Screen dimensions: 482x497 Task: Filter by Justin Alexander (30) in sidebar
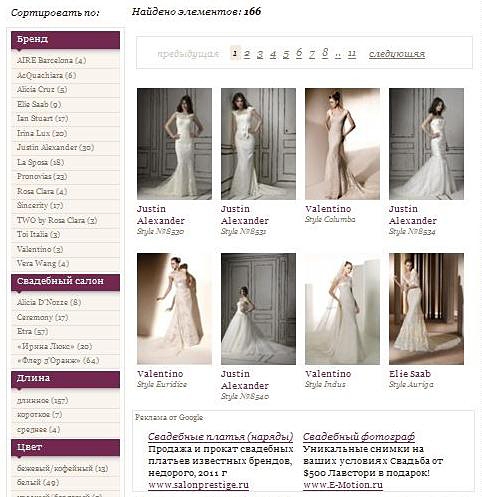[x=55, y=147]
